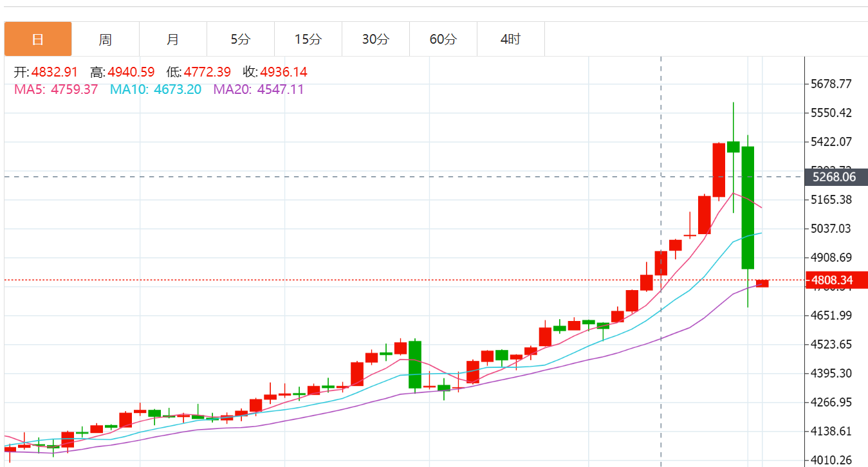868x467 pixels.
Task: Click the low price 4772.39
Action: pyautogui.click(x=207, y=72)
